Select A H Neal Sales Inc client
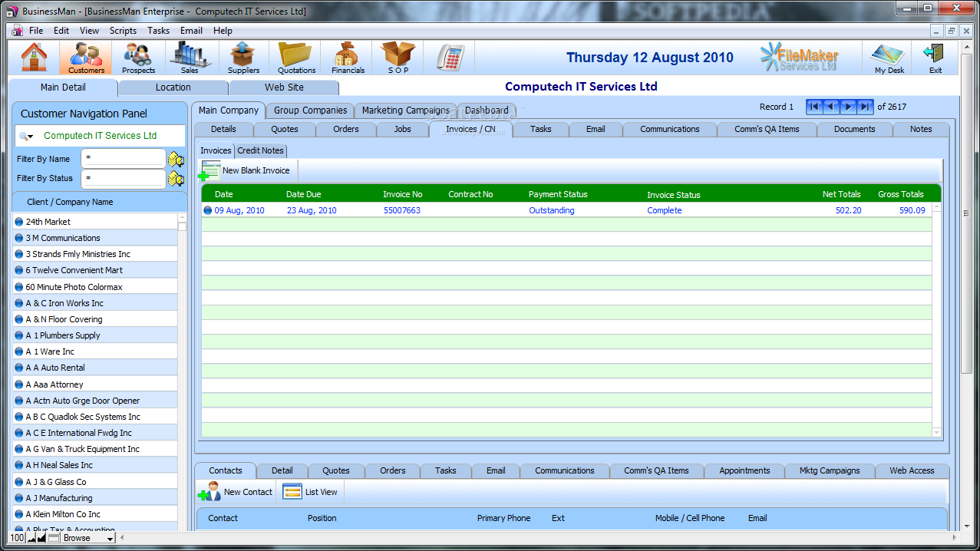The height and width of the screenshot is (551, 980). pos(95,465)
